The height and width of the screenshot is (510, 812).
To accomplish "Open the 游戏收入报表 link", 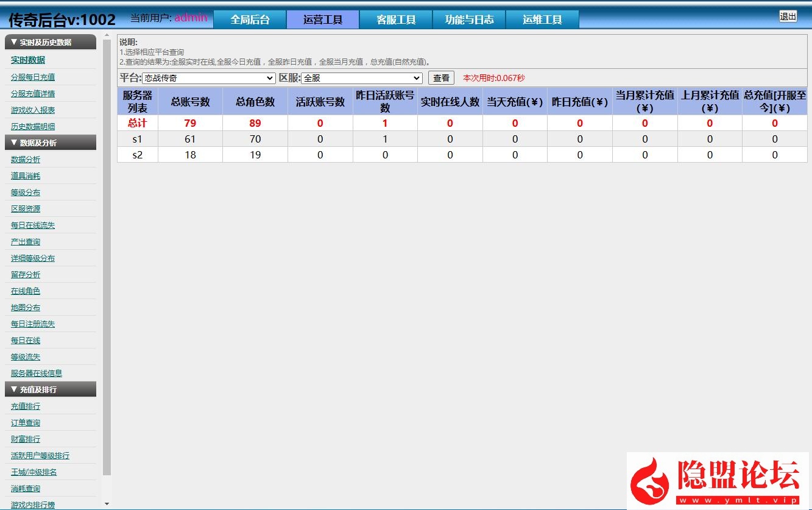I will tap(33, 110).
